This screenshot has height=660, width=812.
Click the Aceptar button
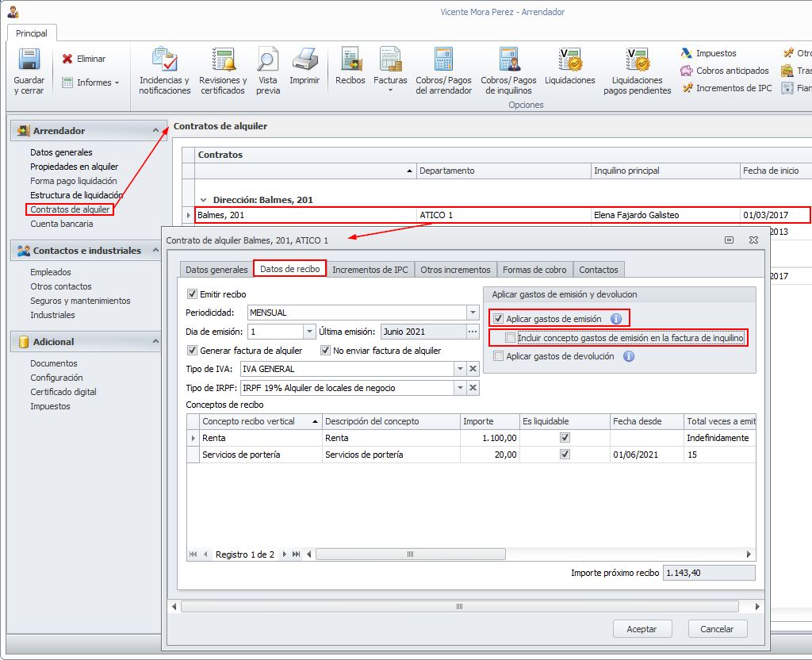pos(642,629)
